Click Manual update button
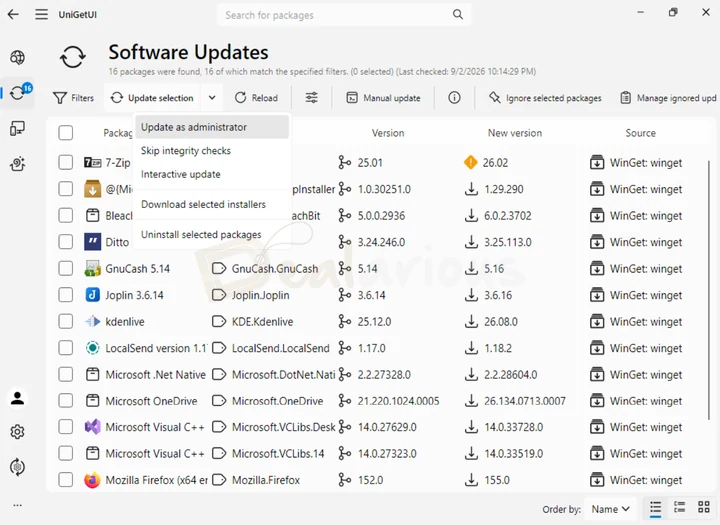 pyautogui.click(x=383, y=98)
